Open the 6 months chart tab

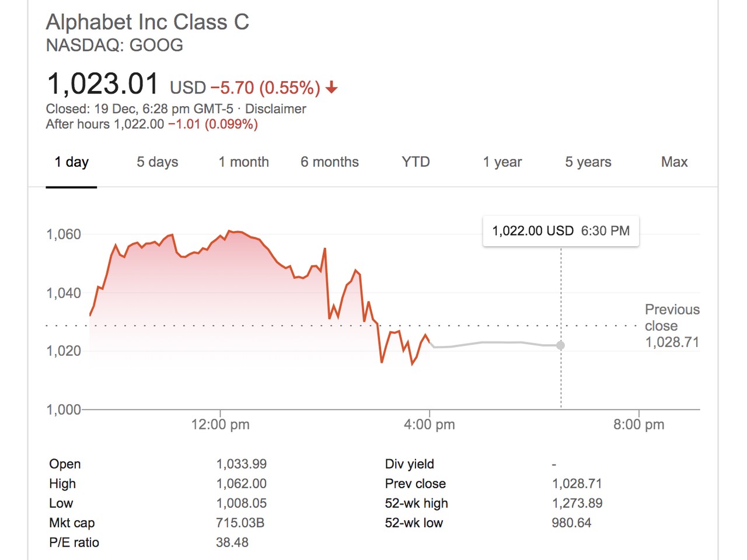pos(329,162)
